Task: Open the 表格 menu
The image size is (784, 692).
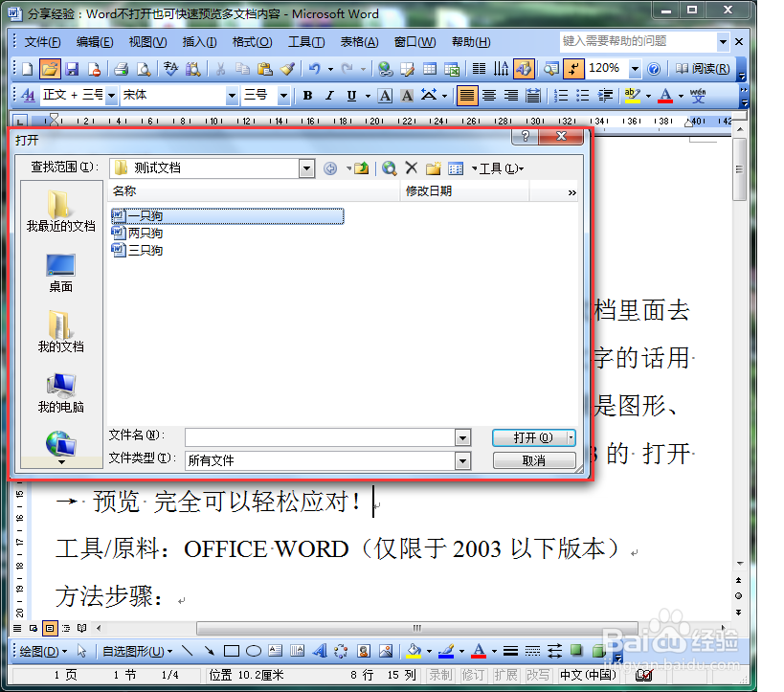Action: pyautogui.click(x=359, y=42)
